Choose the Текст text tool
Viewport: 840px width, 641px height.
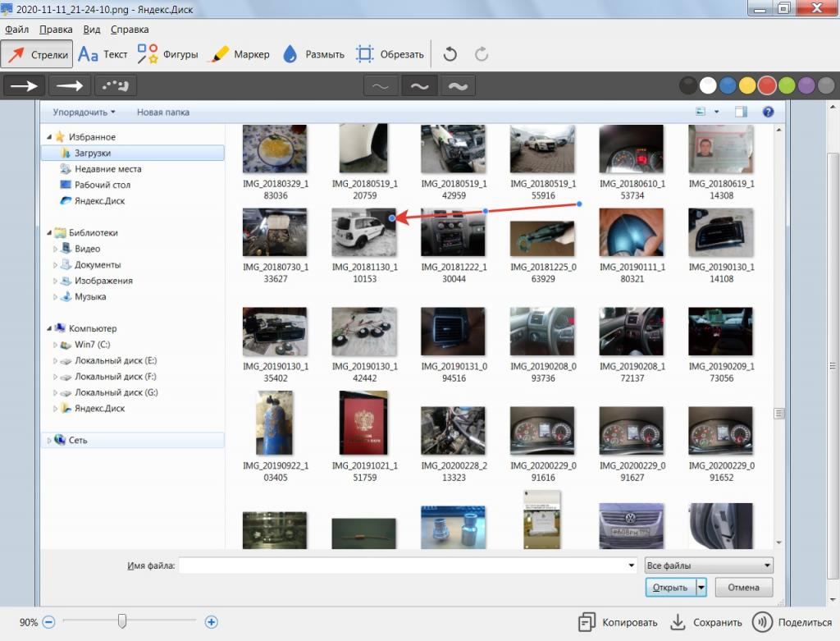point(103,54)
